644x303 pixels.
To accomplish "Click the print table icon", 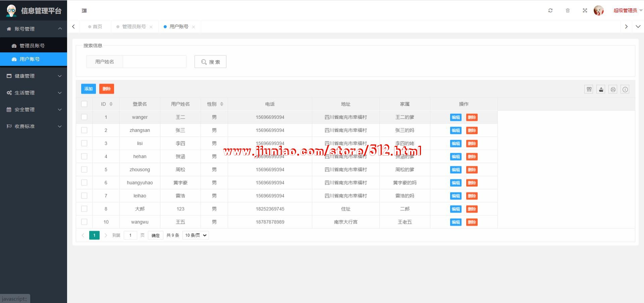I will click(x=613, y=89).
